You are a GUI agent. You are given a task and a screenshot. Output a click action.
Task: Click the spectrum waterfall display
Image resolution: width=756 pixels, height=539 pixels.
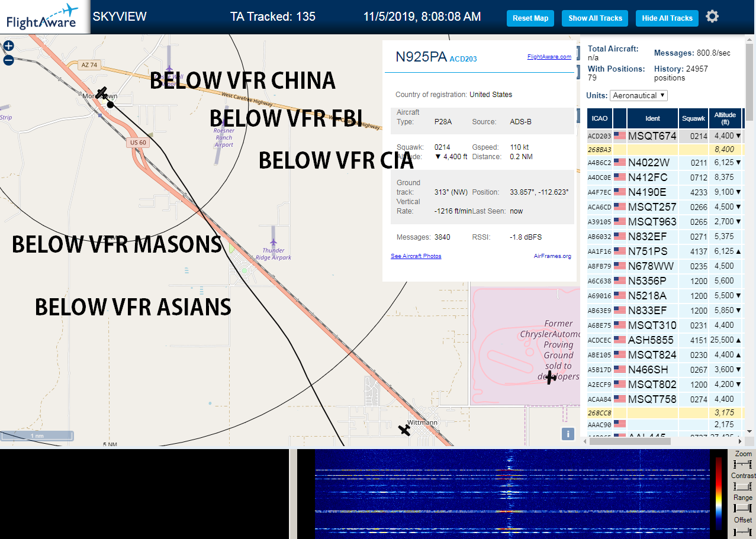(512, 494)
